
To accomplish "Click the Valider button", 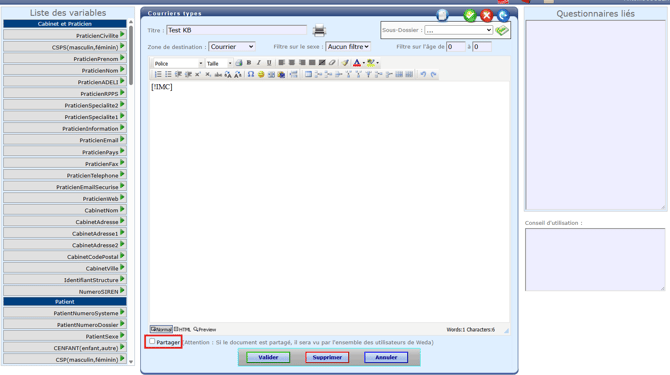I will tap(268, 357).
